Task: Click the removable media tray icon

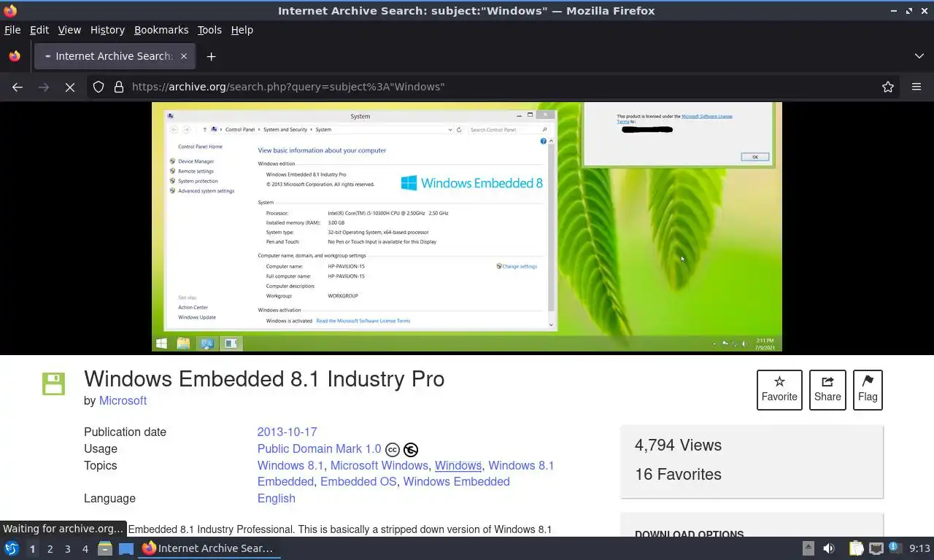Action: point(808,548)
